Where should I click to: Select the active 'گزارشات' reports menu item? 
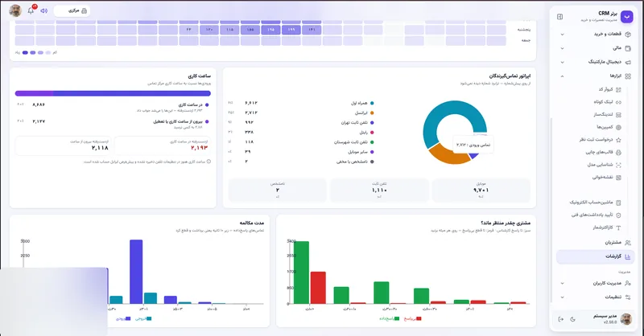[x=596, y=256]
